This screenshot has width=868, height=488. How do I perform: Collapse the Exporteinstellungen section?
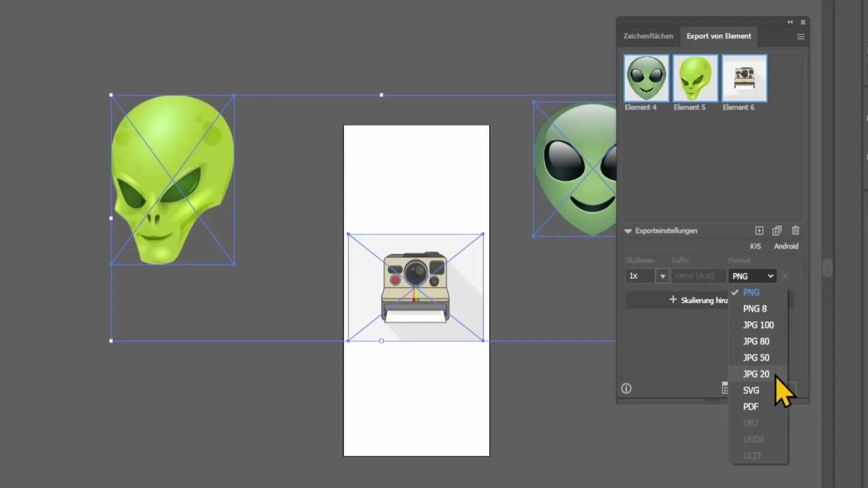tap(628, 231)
